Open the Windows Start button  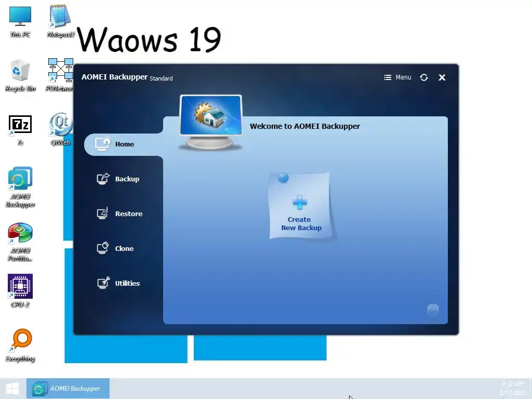(12, 389)
